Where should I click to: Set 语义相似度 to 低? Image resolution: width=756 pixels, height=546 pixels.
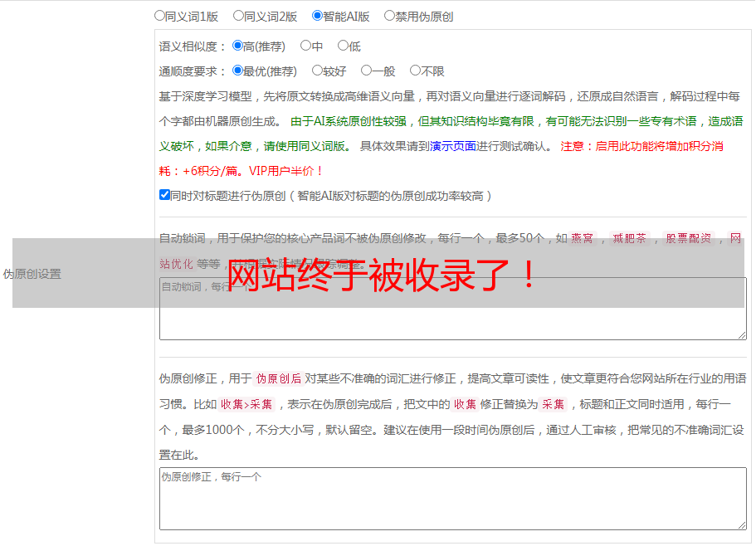pos(343,46)
